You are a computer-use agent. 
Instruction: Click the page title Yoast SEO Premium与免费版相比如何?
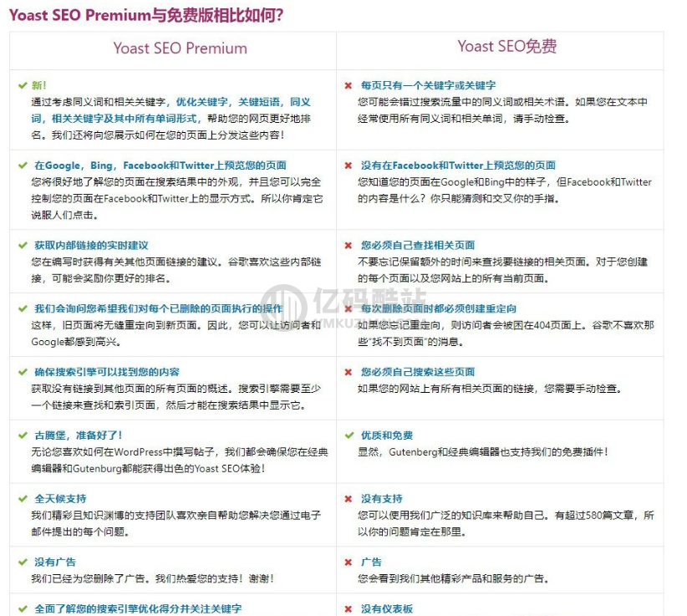[146, 15]
